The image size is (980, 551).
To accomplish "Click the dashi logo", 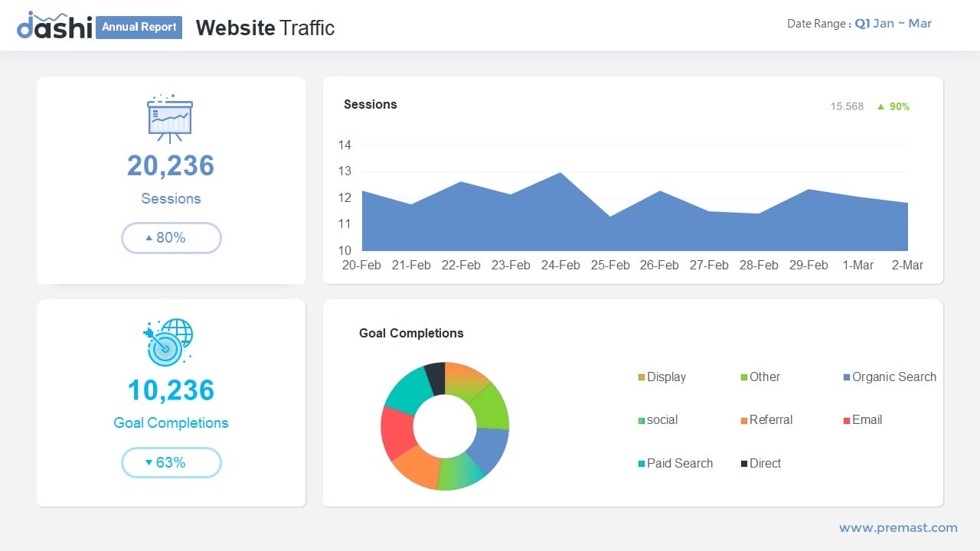I will [54, 26].
